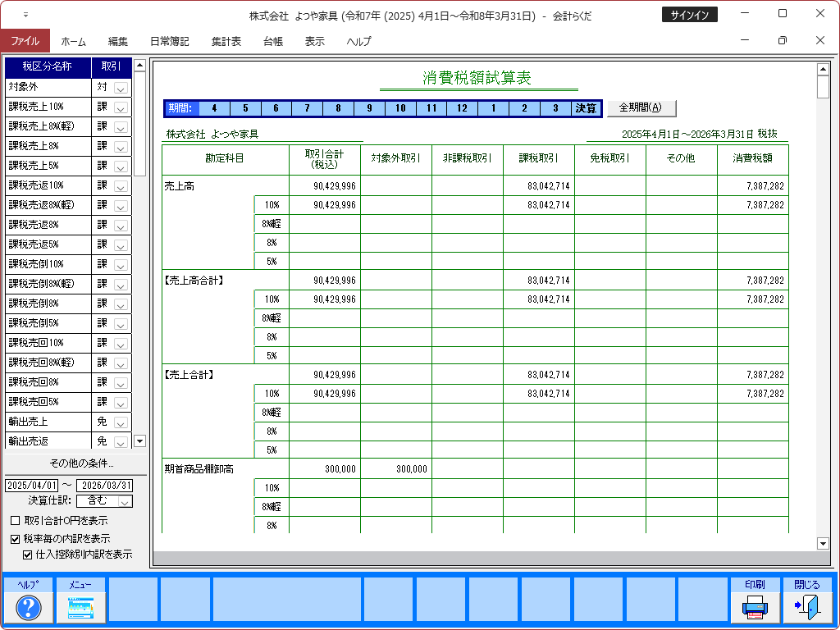The image size is (840, 630).
Task: Open the 集計表 menu
Action: (226, 41)
